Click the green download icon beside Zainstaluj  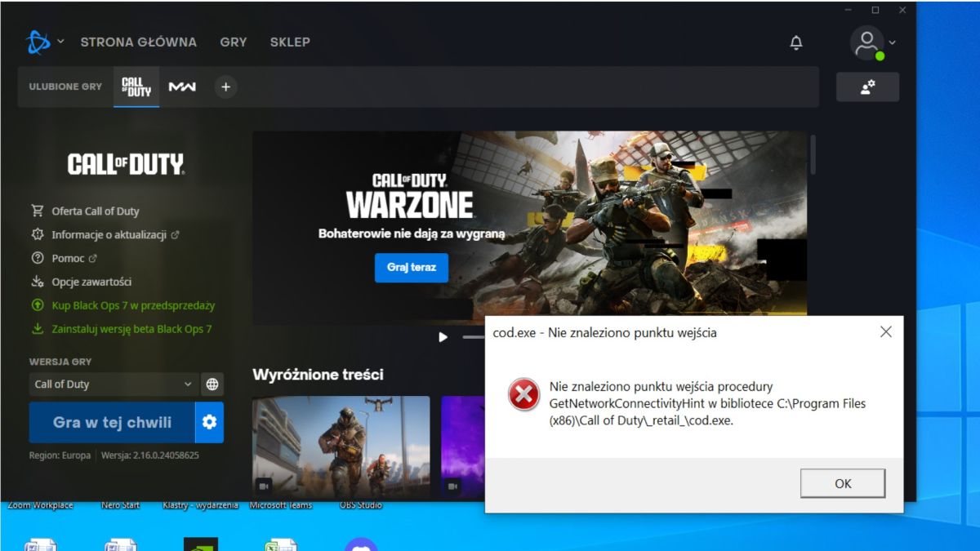(38, 329)
